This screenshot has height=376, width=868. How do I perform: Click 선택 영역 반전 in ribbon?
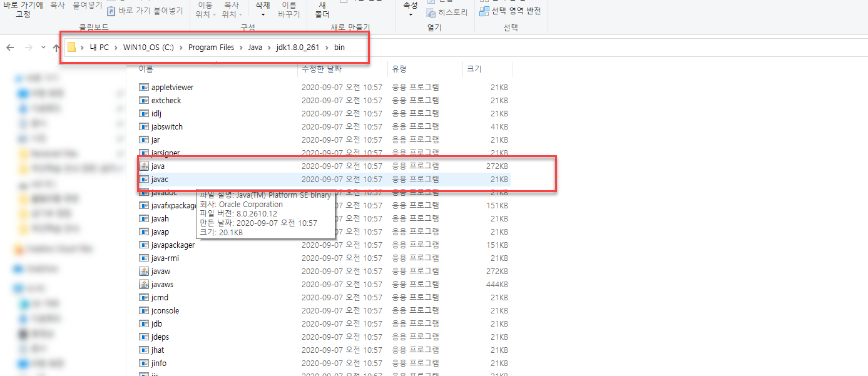(x=510, y=11)
